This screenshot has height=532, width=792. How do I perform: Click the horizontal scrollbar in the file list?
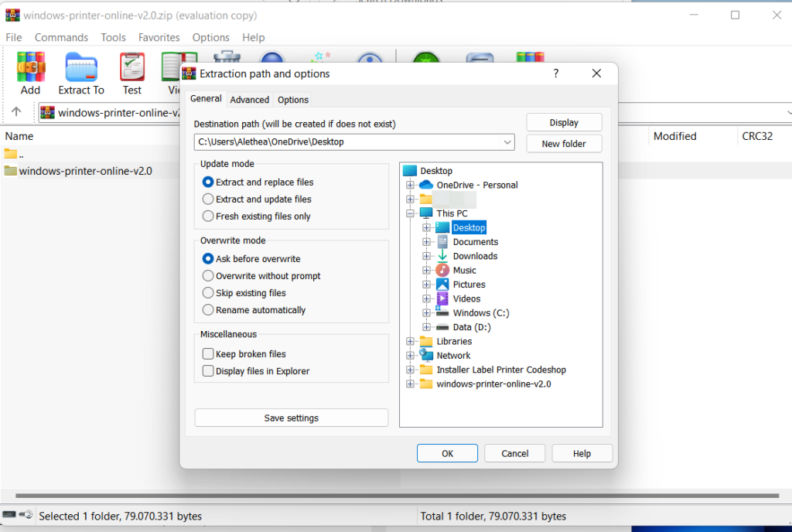(397, 496)
